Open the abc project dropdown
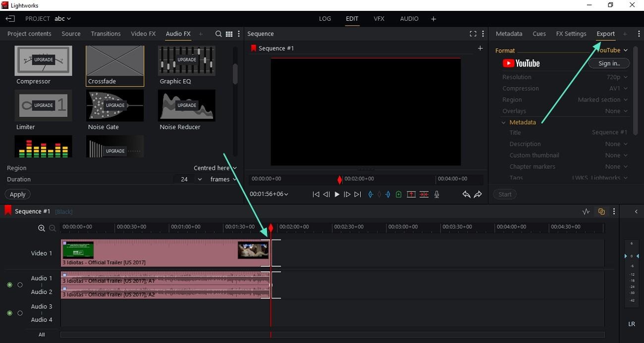This screenshot has height=343, width=644. 62,19
